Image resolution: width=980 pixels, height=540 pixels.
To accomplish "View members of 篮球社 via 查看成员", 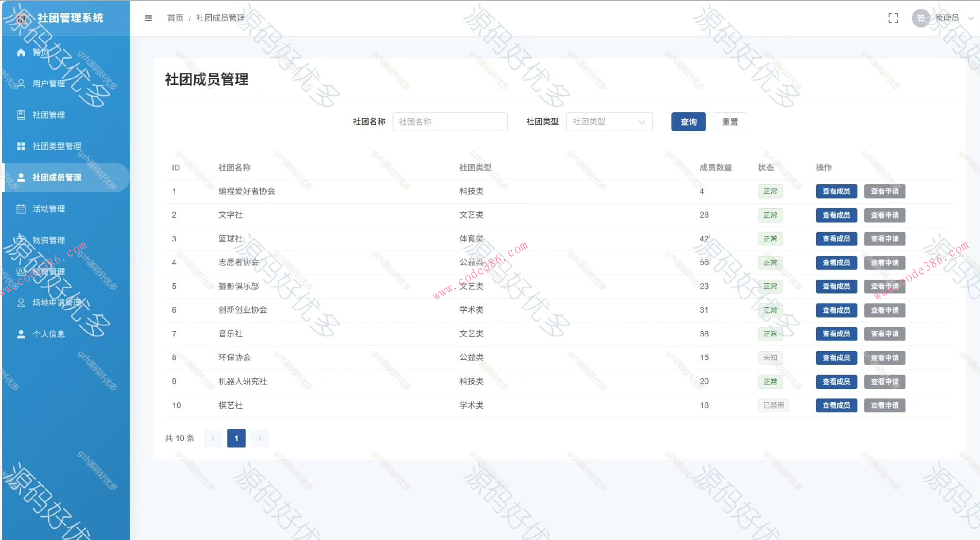I will (x=836, y=238).
